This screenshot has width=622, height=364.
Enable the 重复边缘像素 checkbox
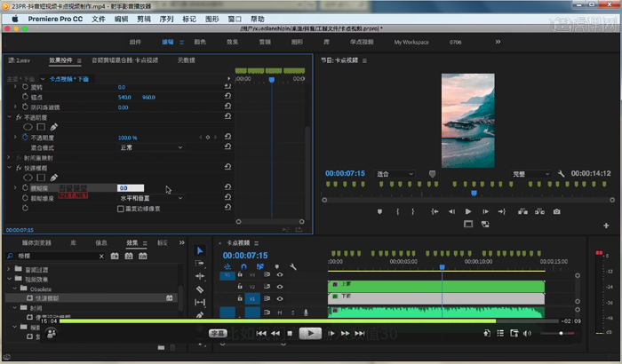(x=121, y=209)
